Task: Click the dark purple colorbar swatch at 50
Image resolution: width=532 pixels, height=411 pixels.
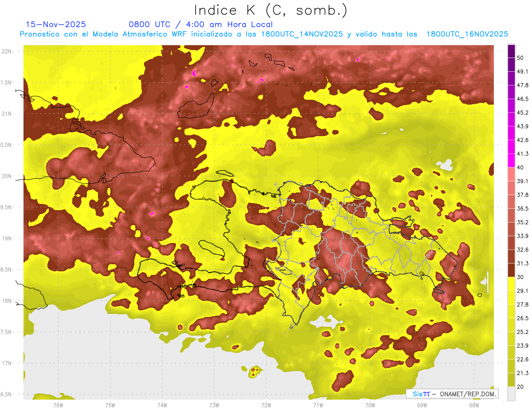Action: (x=511, y=51)
